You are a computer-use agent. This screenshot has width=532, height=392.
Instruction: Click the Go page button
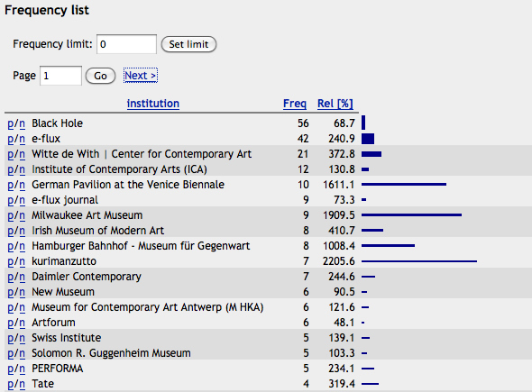pyautogui.click(x=100, y=76)
